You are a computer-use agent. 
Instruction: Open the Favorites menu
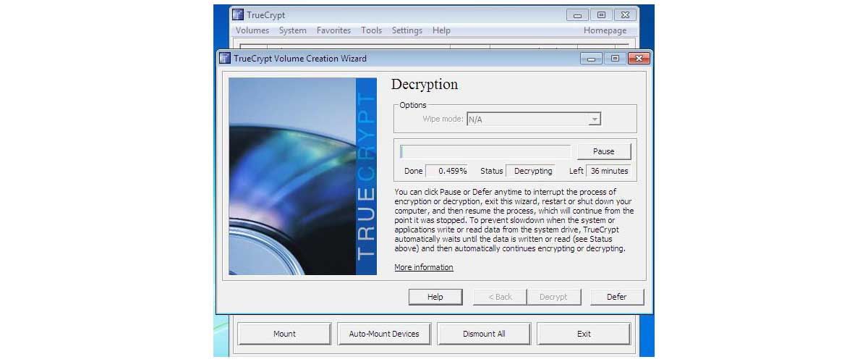click(x=333, y=30)
